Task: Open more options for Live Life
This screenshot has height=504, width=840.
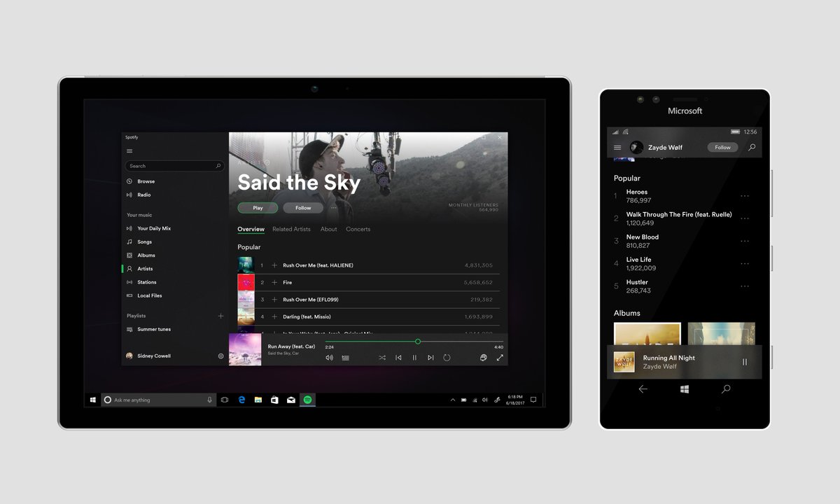Action: [745, 263]
